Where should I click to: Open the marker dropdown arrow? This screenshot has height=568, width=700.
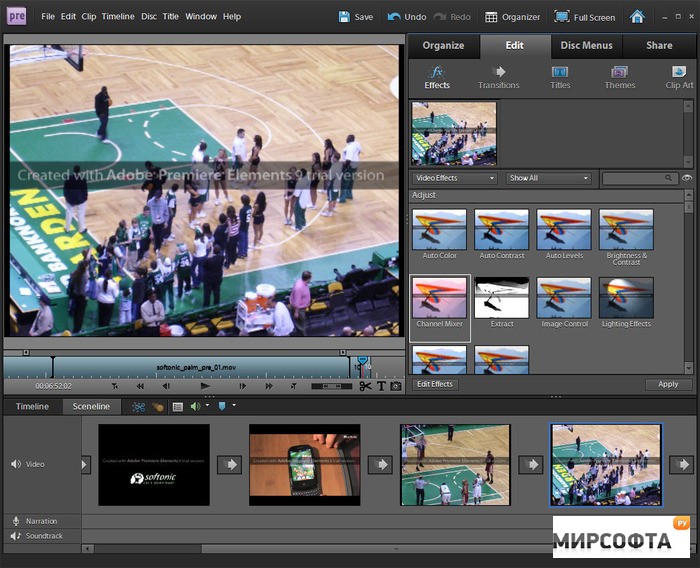point(234,405)
